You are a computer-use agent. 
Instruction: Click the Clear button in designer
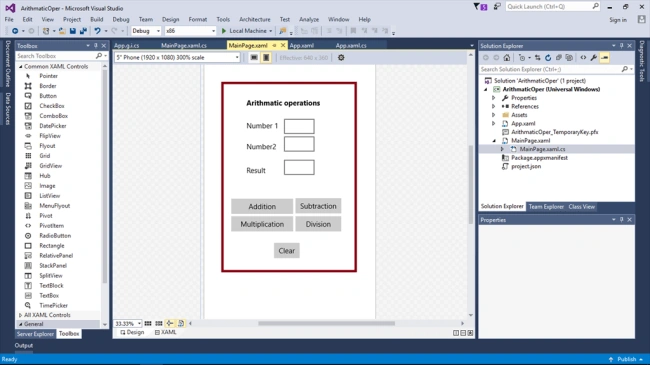pos(286,251)
